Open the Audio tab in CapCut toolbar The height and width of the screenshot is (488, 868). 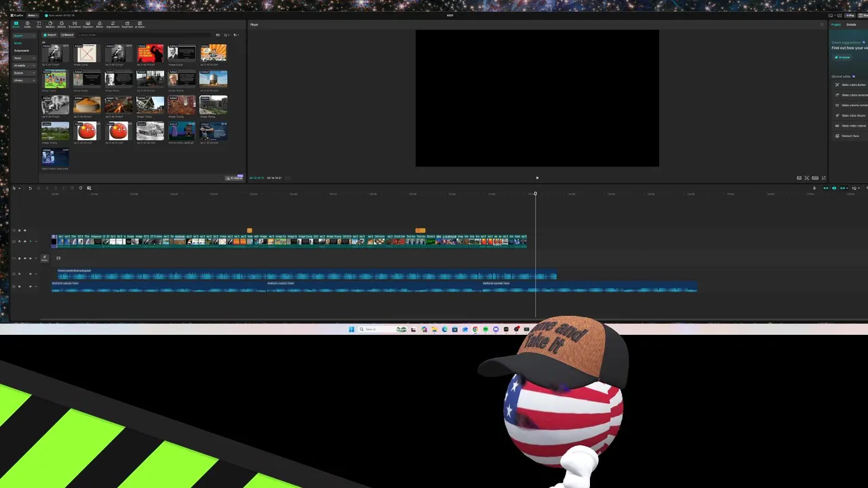tap(28, 24)
